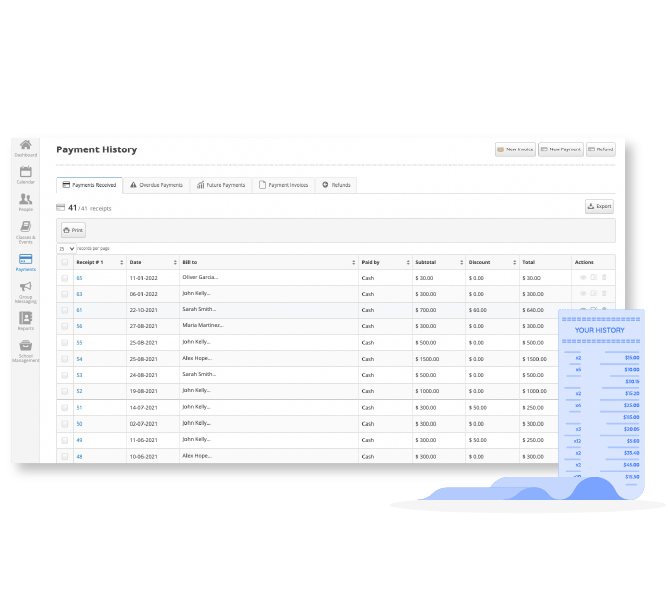Open receipt number 61 link
Image resolution: width=670 pixels, height=598 pixels.
(79, 310)
